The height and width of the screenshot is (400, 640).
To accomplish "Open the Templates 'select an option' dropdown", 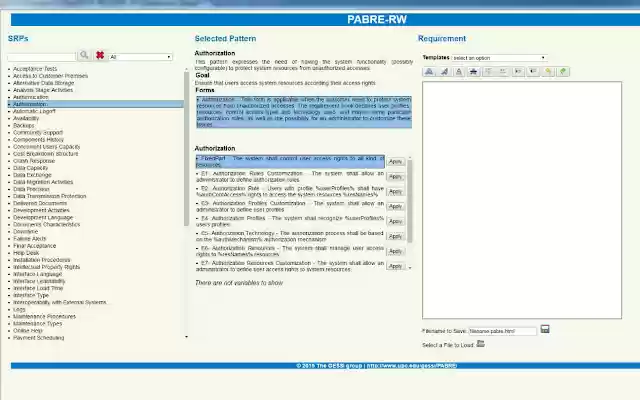I will pos(499,58).
